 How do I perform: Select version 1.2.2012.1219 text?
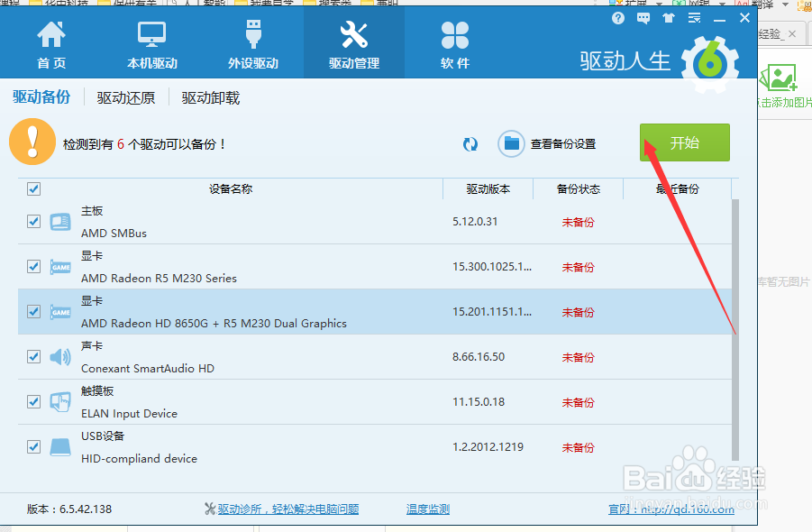coord(488,447)
